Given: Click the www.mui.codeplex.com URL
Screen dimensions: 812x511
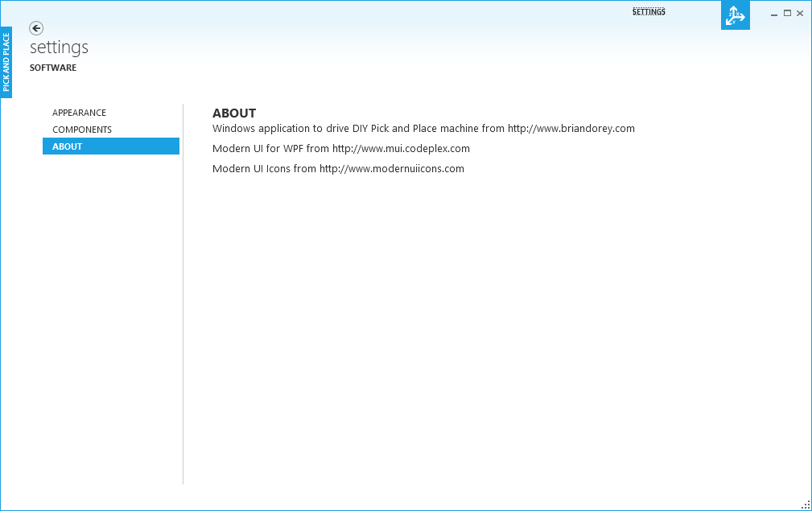Looking at the screenshot, I should [x=401, y=149].
